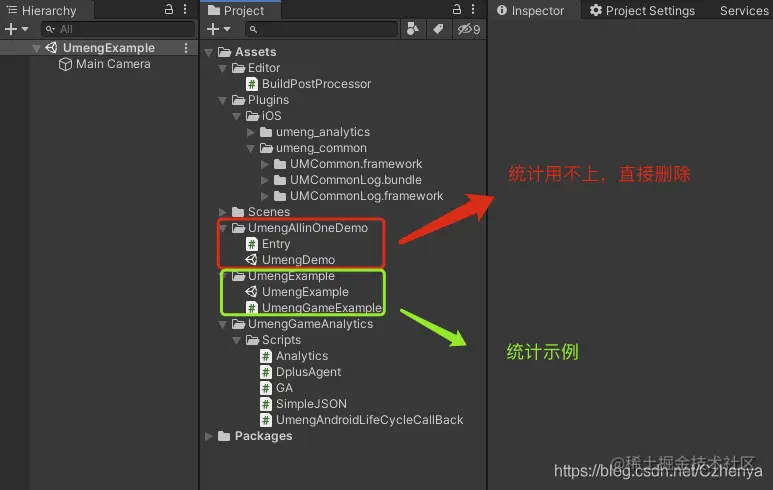The height and width of the screenshot is (490, 773).
Task: Select the UmengExample scene asset icon
Action: click(251, 292)
